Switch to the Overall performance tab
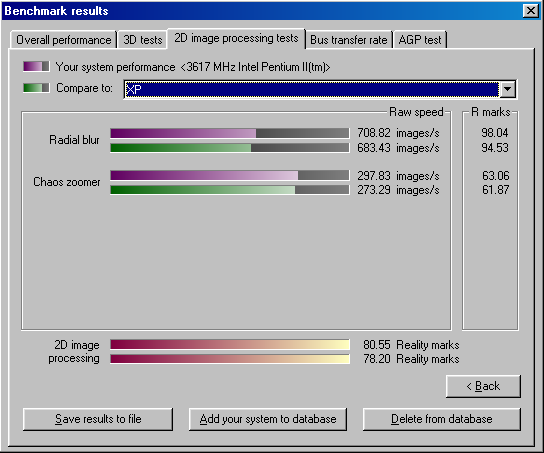This screenshot has height=453, width=544. click(63, 40)
